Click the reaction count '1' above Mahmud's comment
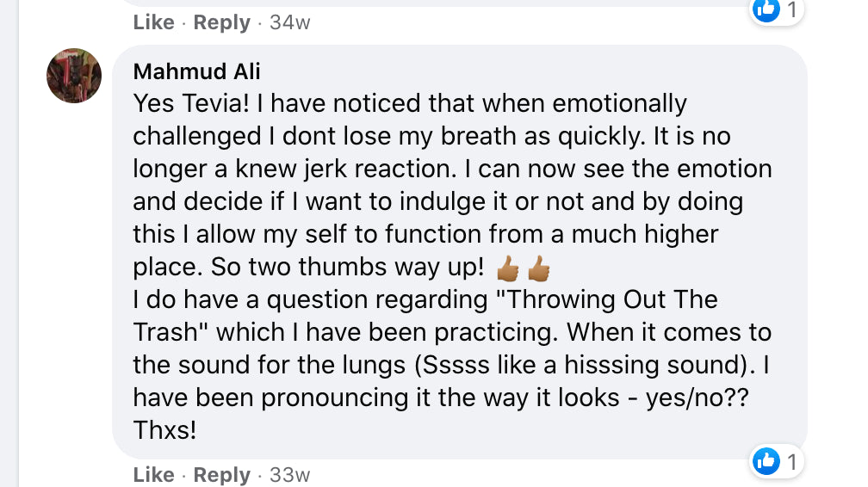868x487 pixels. [791, 9]
